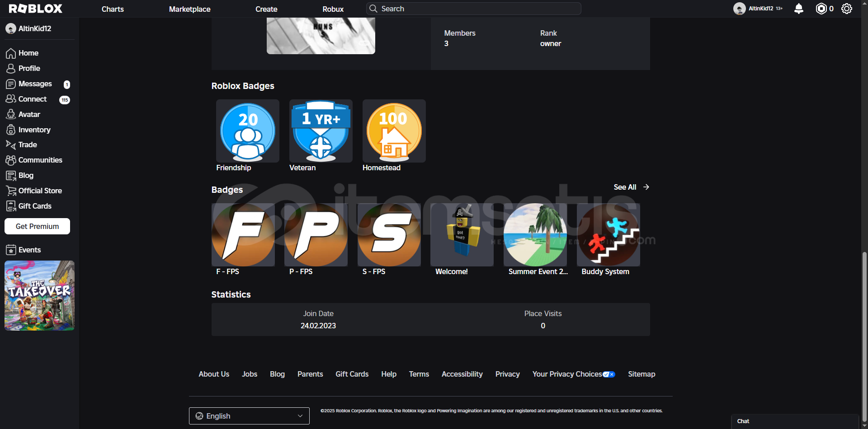Open the settings gear icon
The image size is (868, 429).
[847, 9]
